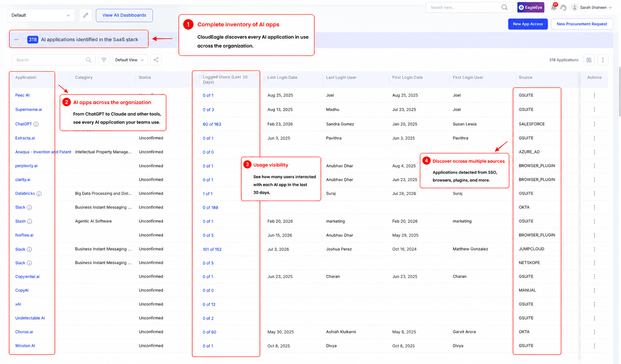Click the Status column header
This screenshot has height=364, width=621.
[145, 77]
